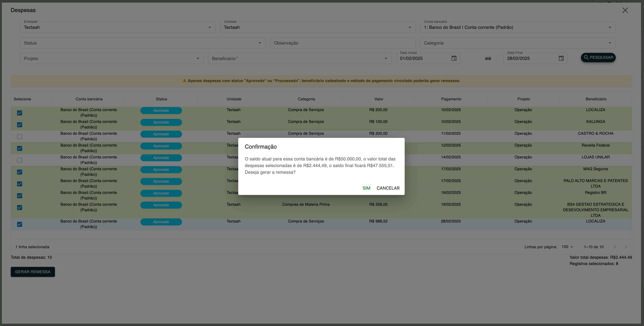
Task: Open the Data Final calendar picker
Action: point(561,58)
